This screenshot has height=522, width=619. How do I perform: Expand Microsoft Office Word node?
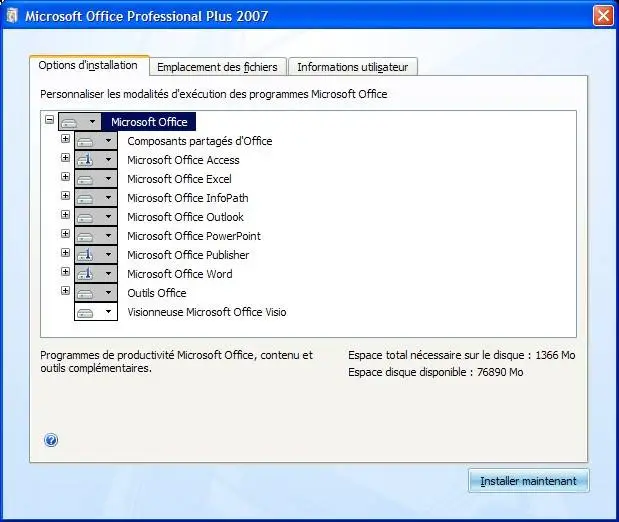tap(66, 272)
